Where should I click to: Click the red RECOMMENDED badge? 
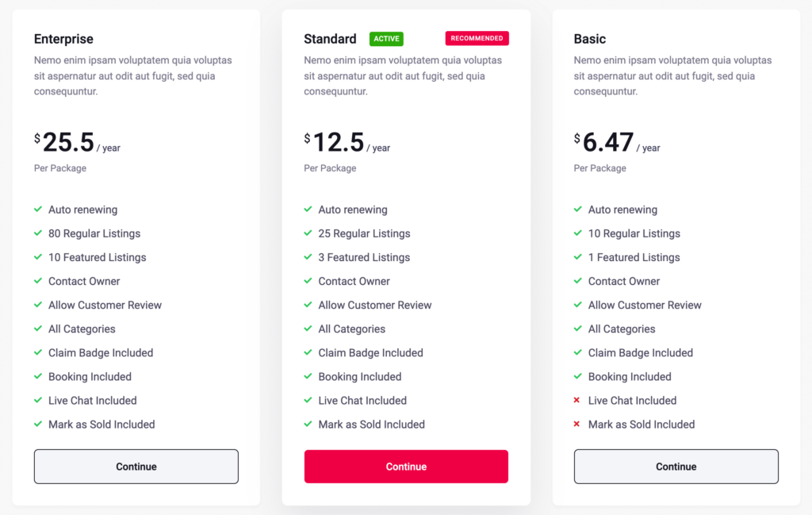pos(477,38)
